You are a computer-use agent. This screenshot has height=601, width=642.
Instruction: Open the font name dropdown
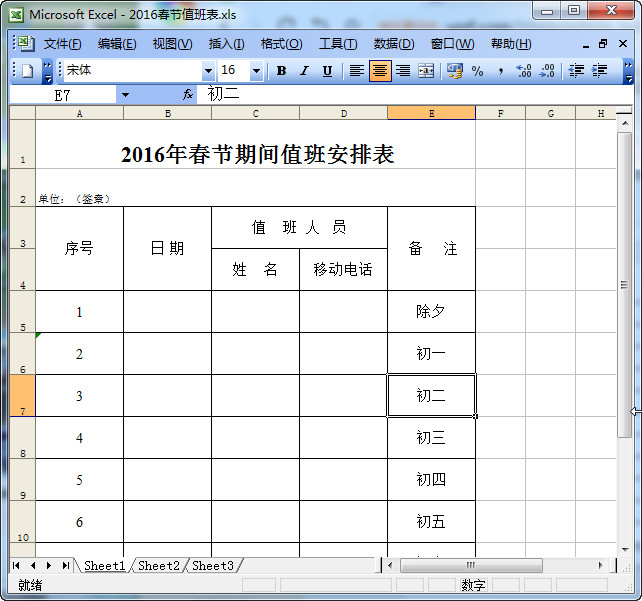coord(208,71)
